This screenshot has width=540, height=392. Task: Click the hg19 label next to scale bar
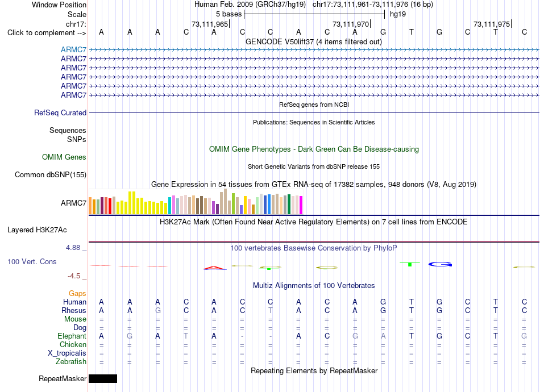pyautogui.click(x=398, y=14)
